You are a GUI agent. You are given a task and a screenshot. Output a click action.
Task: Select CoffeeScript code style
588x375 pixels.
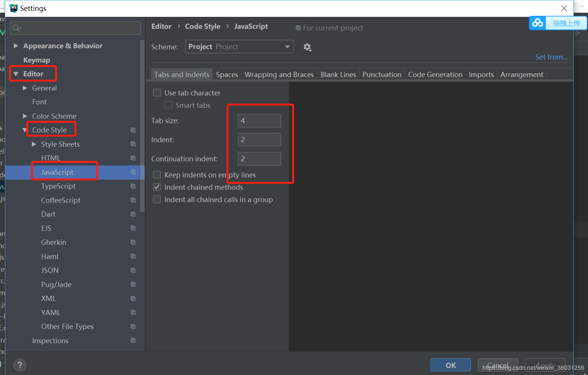[61, 200]
